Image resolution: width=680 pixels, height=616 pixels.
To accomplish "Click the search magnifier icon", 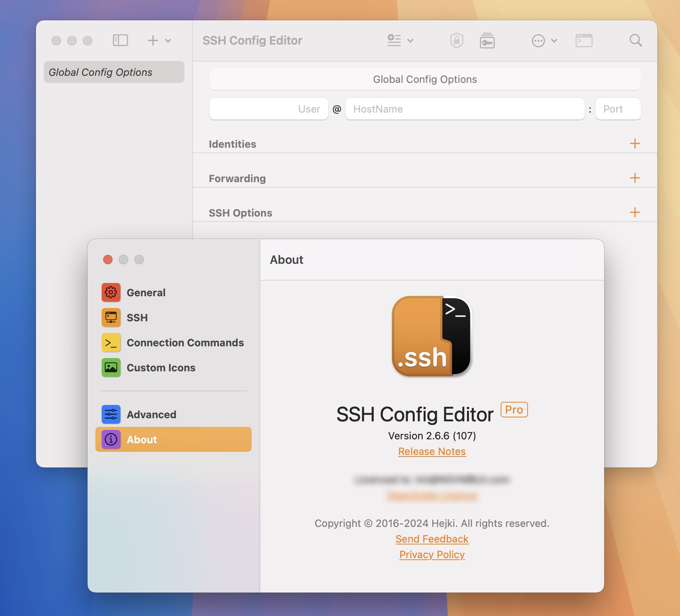I will click(x=635, y=40).
